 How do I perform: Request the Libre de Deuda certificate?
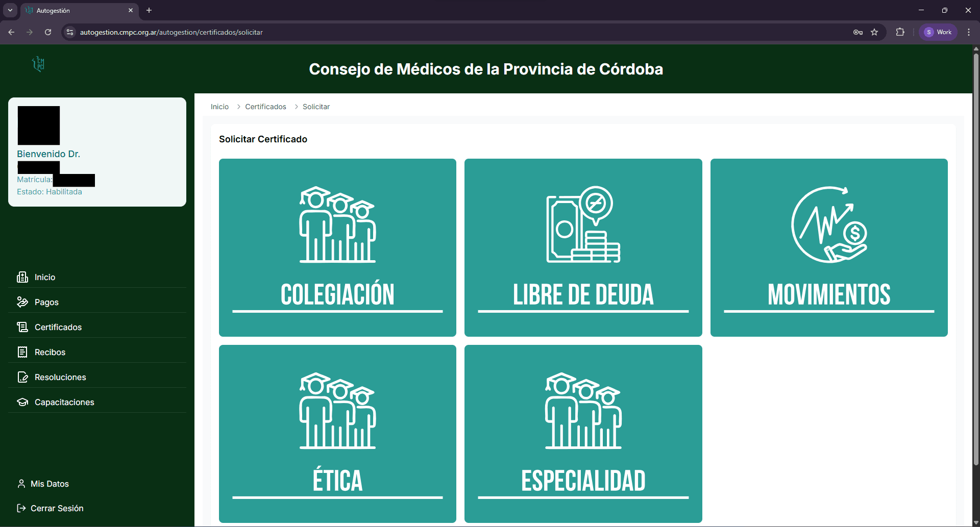583,248
